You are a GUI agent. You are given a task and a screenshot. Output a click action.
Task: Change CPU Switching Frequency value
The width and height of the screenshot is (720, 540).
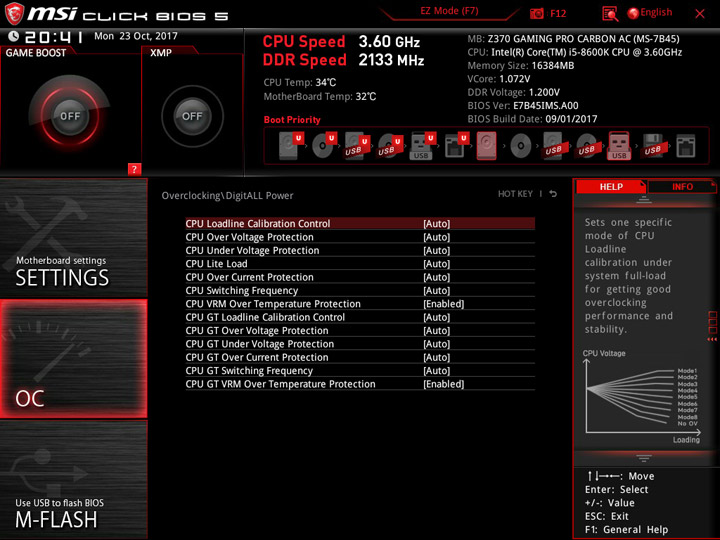click(x=360, y=290)
